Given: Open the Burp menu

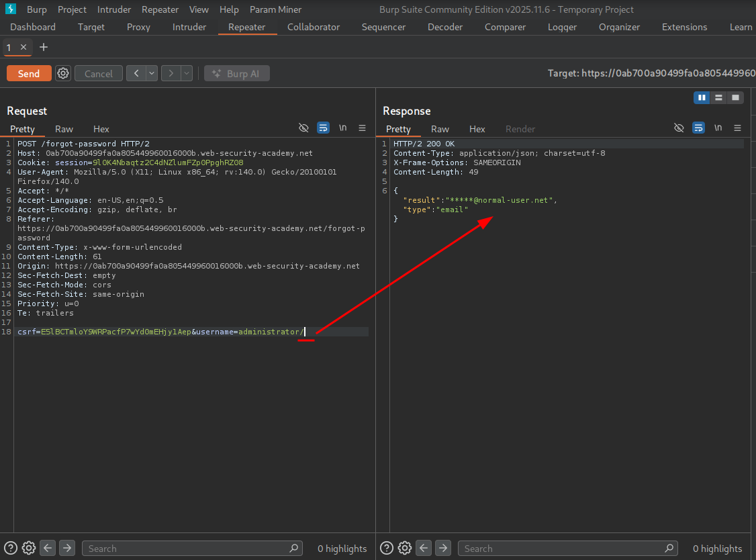Looking at the screenshot, I should coord(37,9).
